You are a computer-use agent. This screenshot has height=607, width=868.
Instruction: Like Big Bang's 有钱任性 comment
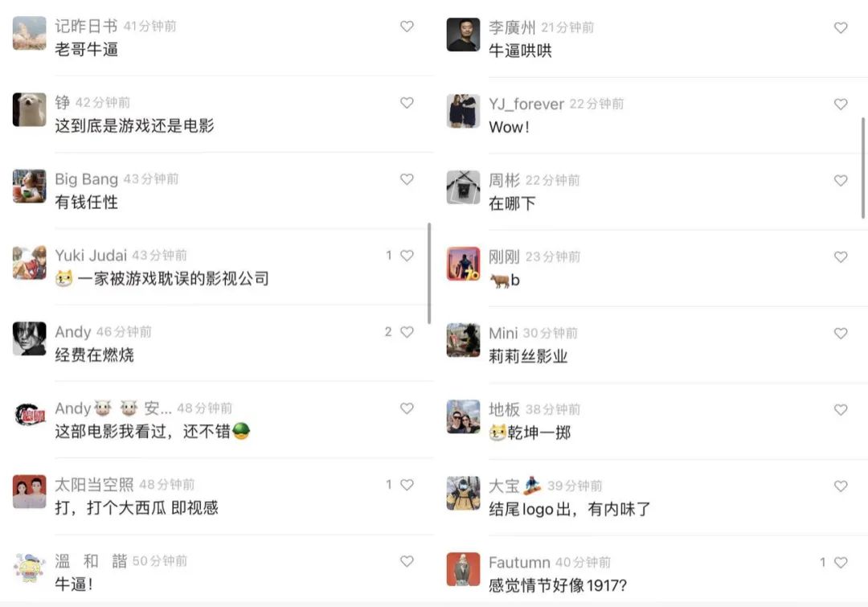click(407, 179)
